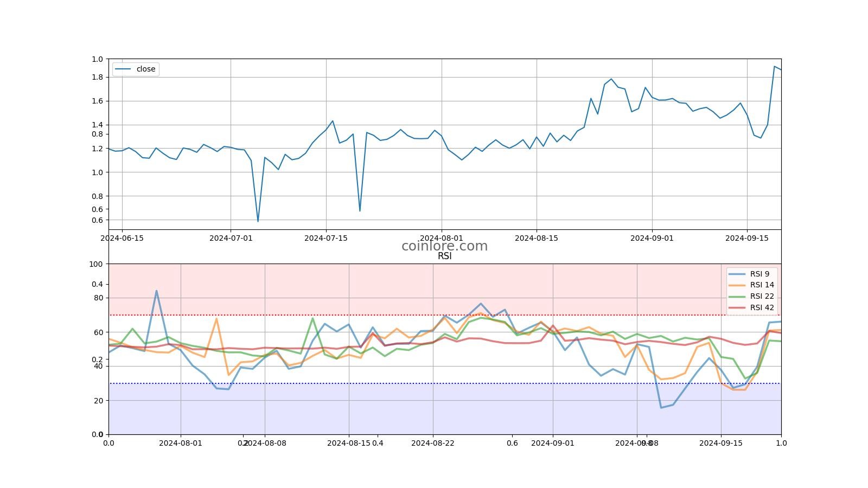The height and width of the screenshot is (488, 868).
Task: Click the red swatch next to RSI 42
Action: (x=737, y=307)
